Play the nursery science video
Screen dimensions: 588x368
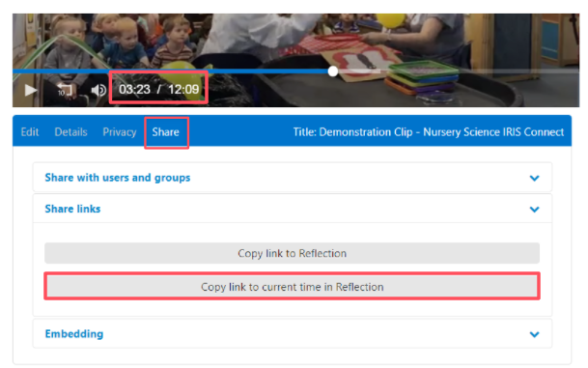click(x=30, y=90)
